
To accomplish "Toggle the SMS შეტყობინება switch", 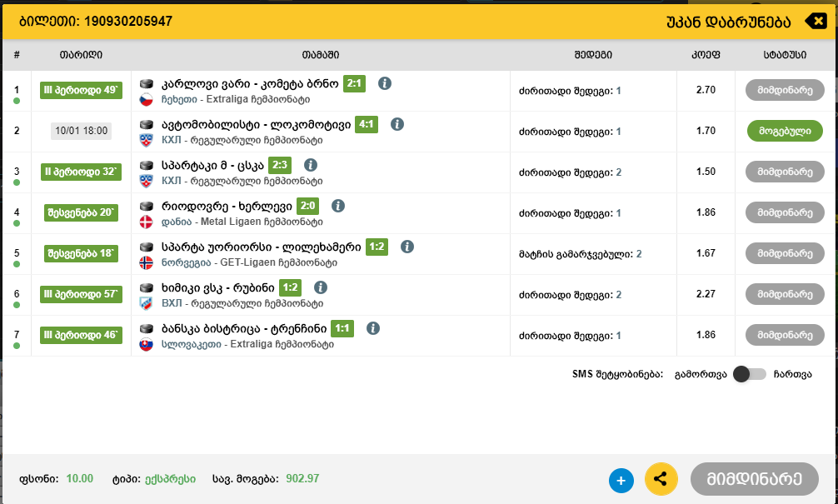I will tap(749, 374).
